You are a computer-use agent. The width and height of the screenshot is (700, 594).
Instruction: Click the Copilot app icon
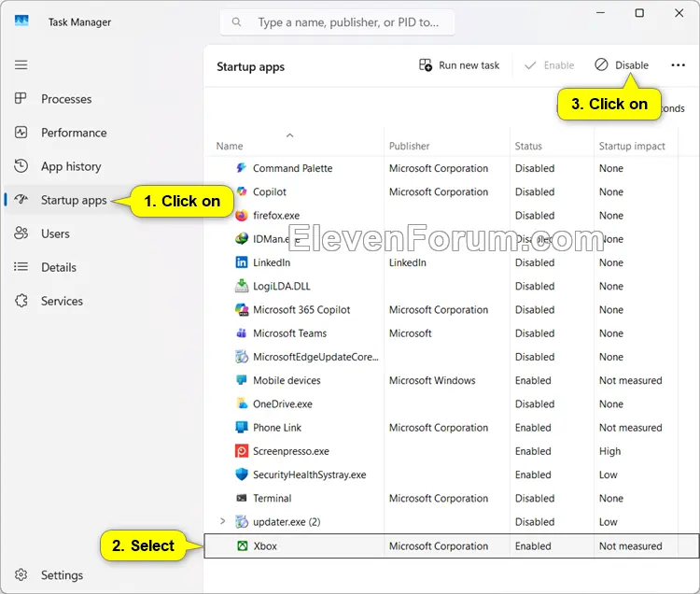coord(242,191)
